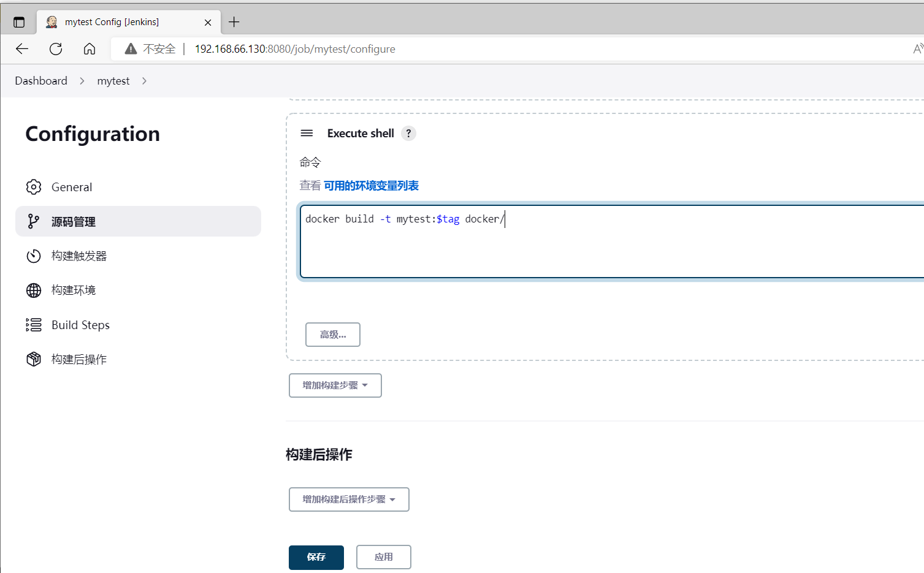
Task: Grab the Execute shell drag handle icon
Action: click(x=307, y=133)
